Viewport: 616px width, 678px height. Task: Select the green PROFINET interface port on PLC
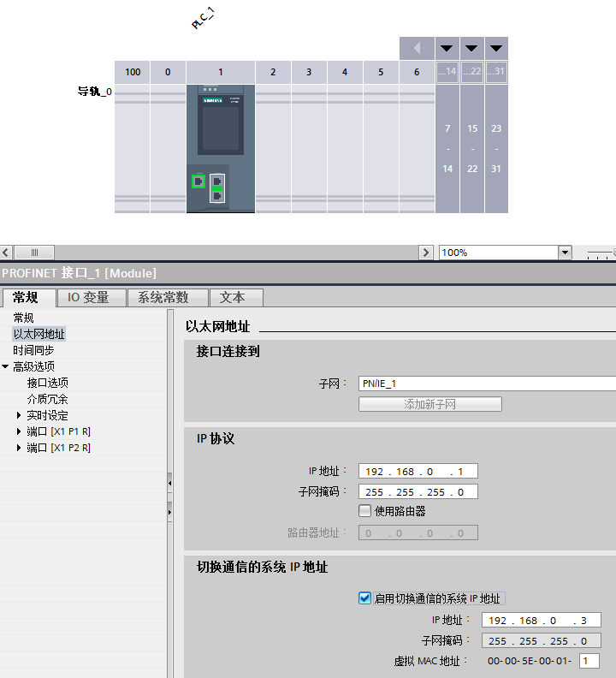click(198, 181)
